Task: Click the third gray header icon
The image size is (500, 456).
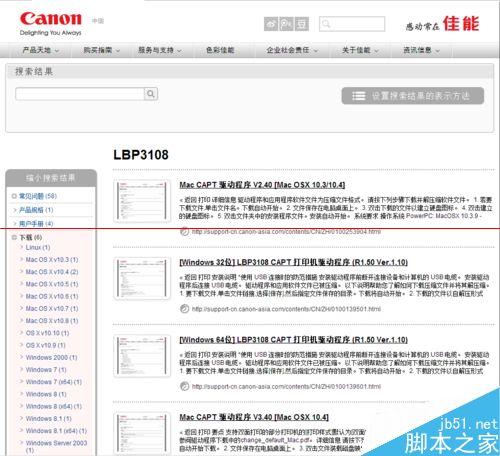Action: point(301,24)
